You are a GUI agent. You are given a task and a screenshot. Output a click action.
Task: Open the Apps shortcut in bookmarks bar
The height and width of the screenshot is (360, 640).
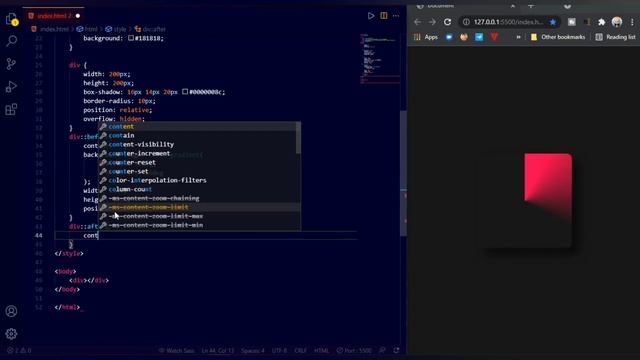coord(426,37)
